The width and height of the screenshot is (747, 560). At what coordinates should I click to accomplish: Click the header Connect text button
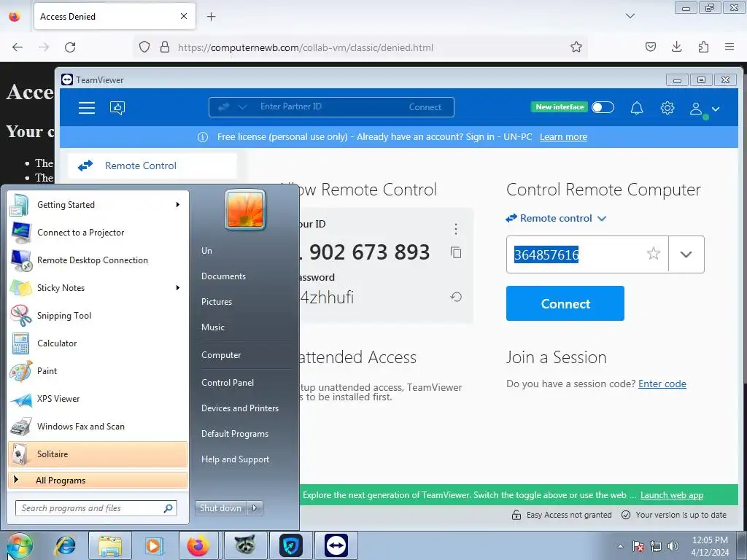[425, 107]
